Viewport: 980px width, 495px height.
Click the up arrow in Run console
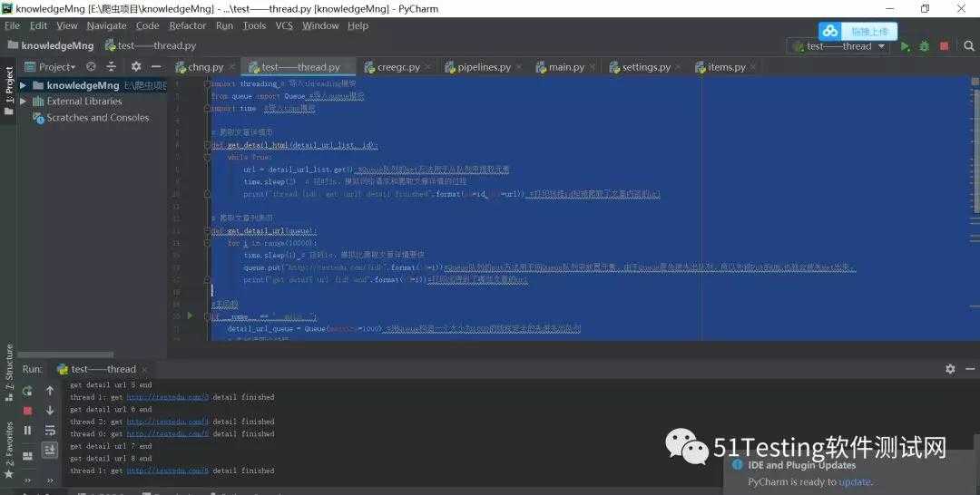50,391
